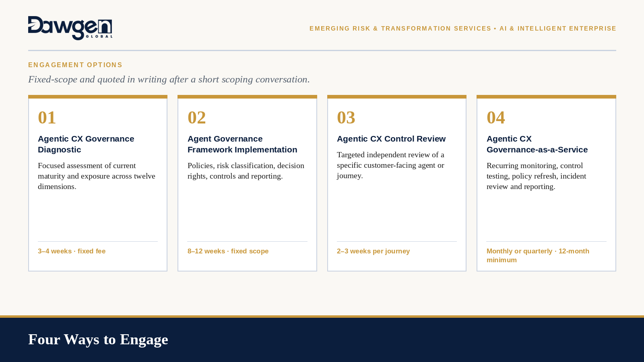Click the description starting 'Focused assessment of current'
The width and height of the screenshot is (644, 362).
point(97,176)
